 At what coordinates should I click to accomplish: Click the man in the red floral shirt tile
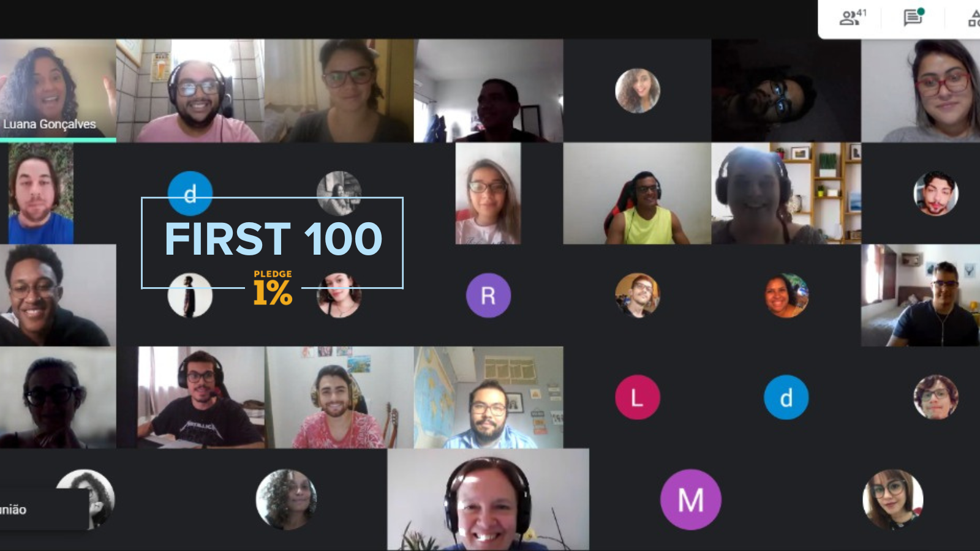(x=339, y=397)
